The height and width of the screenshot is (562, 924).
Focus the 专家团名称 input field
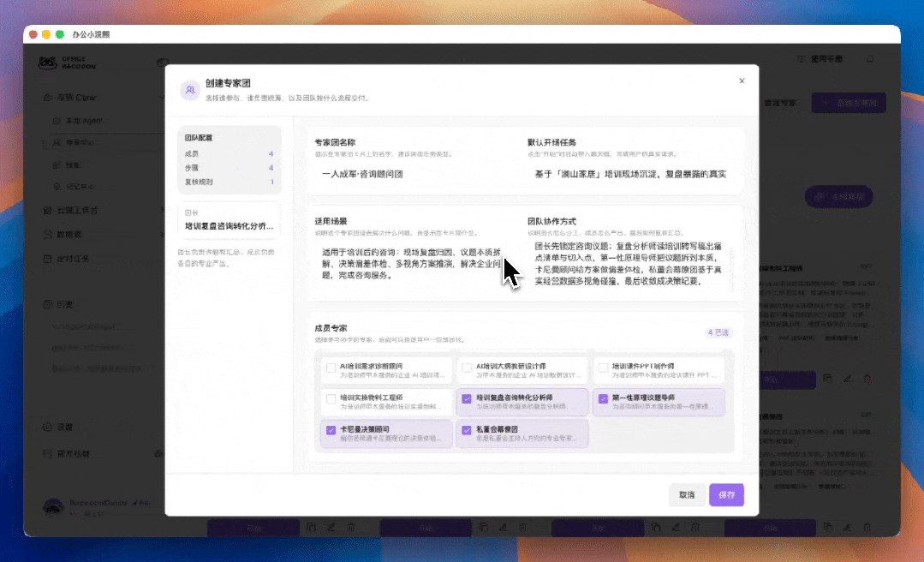click(x=415, y=174)
